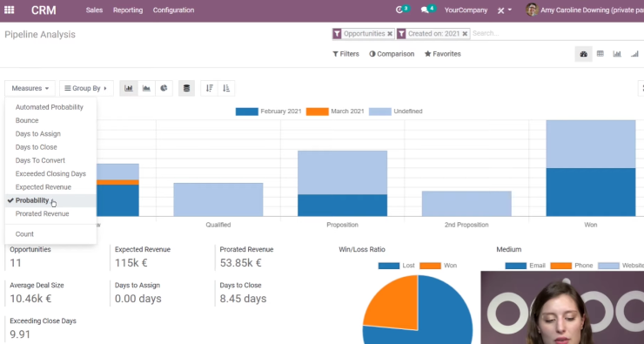Sort chart descending icon
Viewport: 644px width, 344px height.
click(x=210, y=88)
